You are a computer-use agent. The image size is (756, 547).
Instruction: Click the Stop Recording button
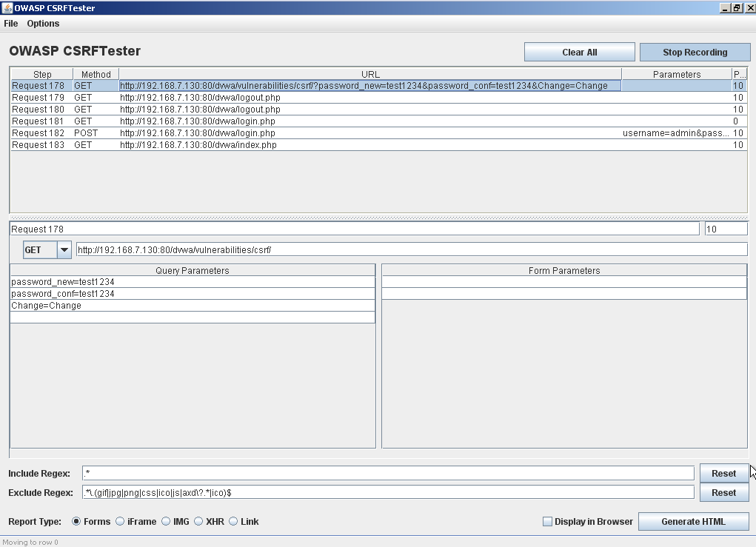click(x=695, y=52)
